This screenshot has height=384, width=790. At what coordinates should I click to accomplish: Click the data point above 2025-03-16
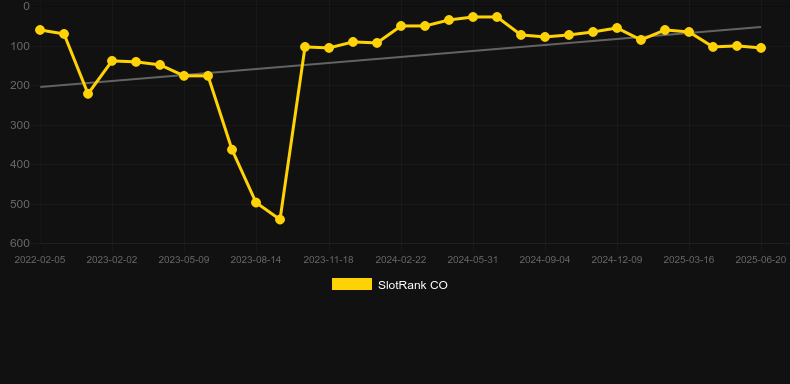tap(689, 32)
